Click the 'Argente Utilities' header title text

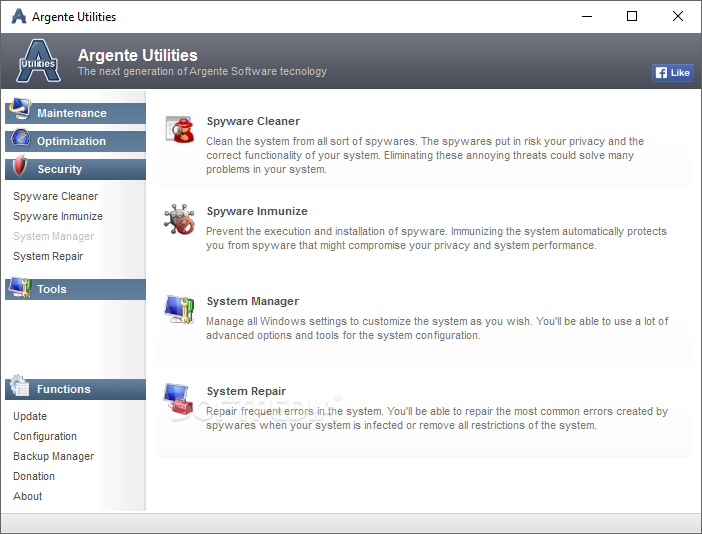[137, 55]
